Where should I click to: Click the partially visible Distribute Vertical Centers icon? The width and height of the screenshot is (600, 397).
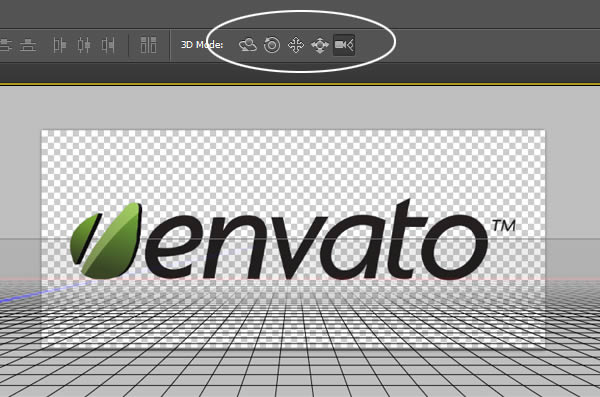[6, 45]
